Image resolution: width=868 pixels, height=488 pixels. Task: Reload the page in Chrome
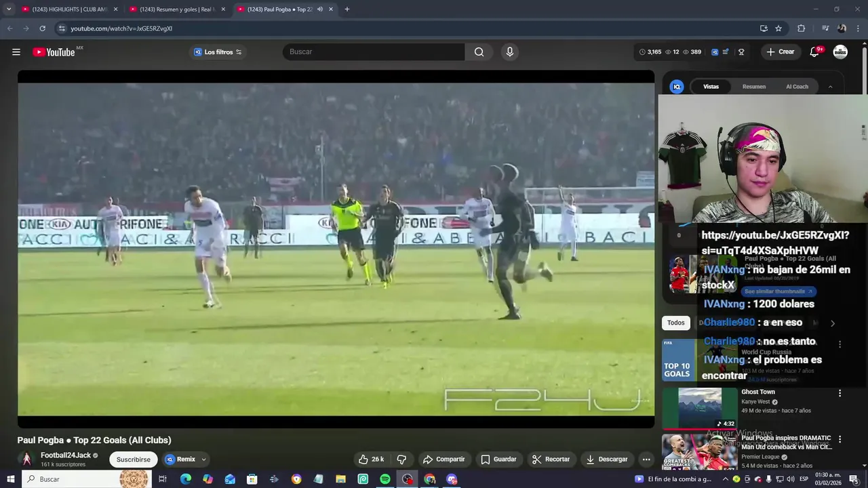click(x=42, y=28)
